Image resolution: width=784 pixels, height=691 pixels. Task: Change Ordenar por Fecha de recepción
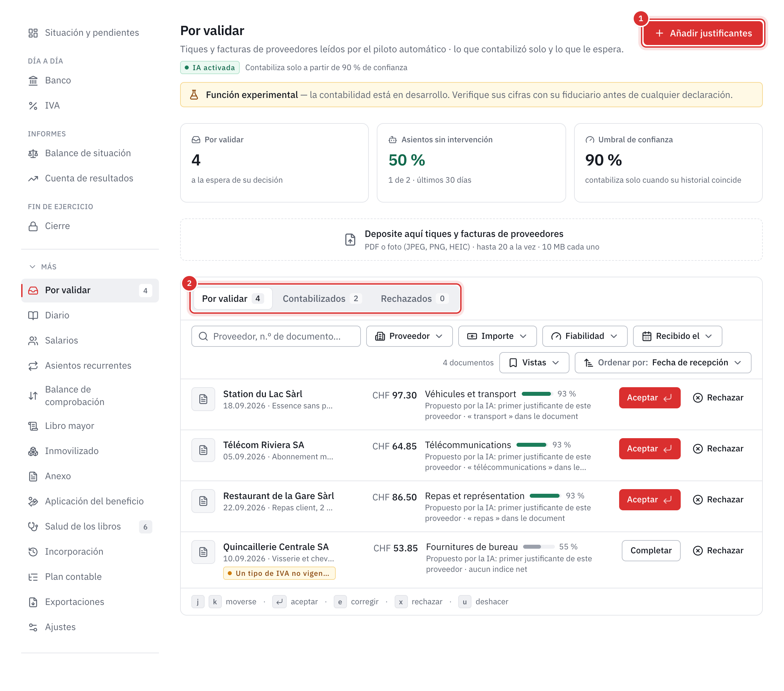coord(663,363)
